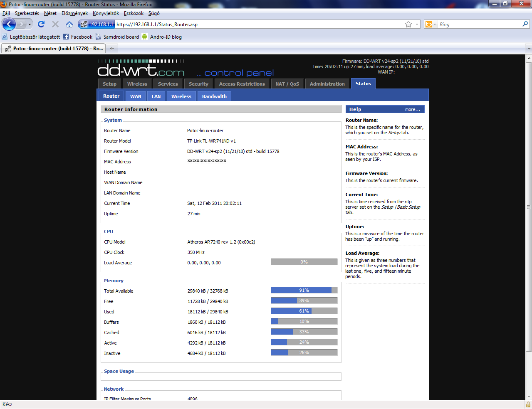Click the Uptime value 27 min
Screen dimensions: 532x409
(194, 214)
